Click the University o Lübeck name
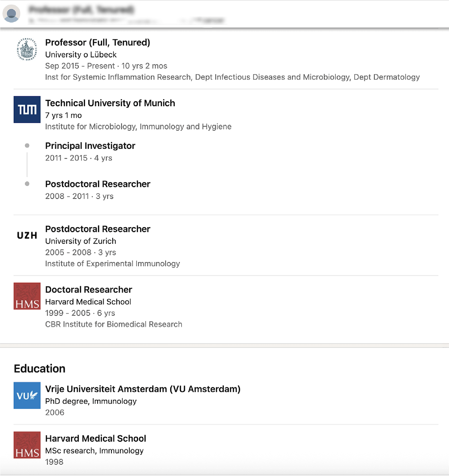This screenshot has width=449, height=476. pyautogui.click(x=81, y=55)
